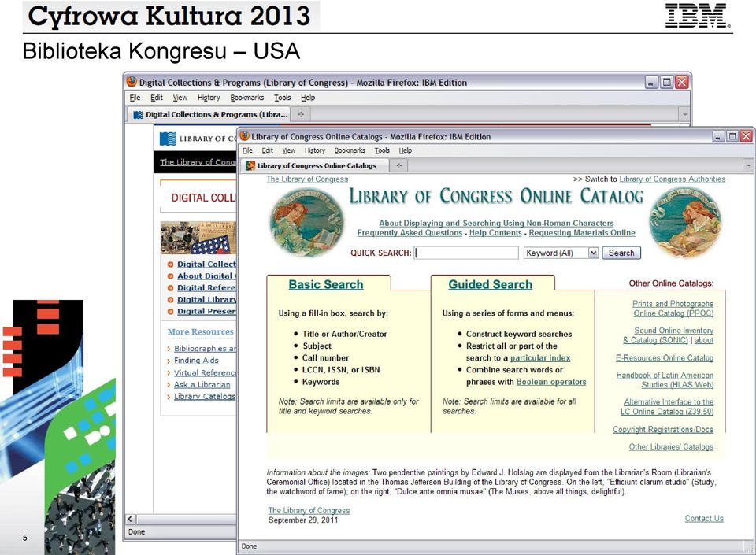Open Bookmarks menu in Digital Collections window
756x555 pixels.
pos(246,98)
